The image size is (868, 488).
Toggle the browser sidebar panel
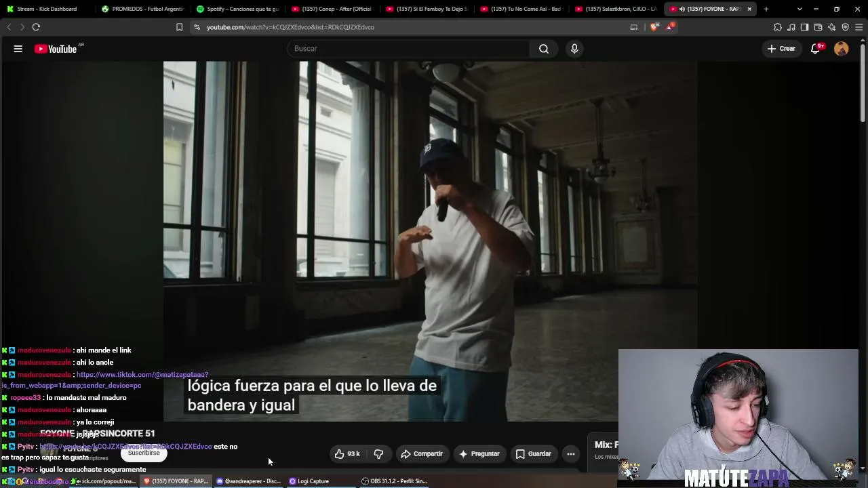pos(804,27)
